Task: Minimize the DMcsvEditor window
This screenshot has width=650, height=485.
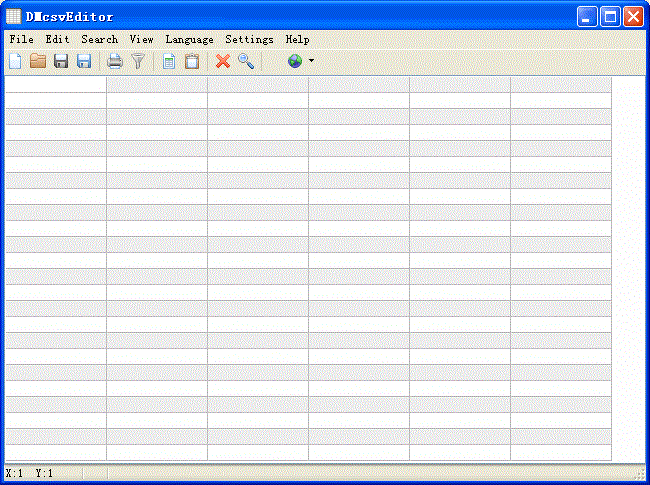Action: click(x=587, y=17)
